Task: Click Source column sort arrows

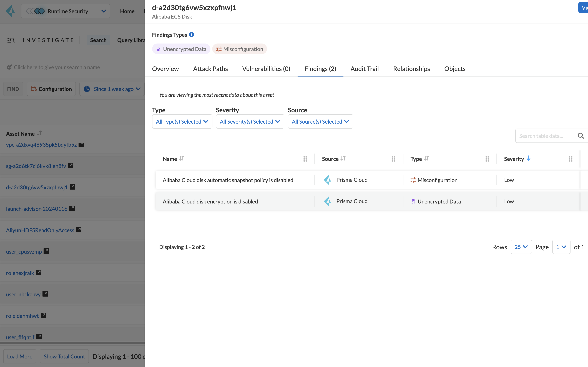Action: tap(343, 159)
